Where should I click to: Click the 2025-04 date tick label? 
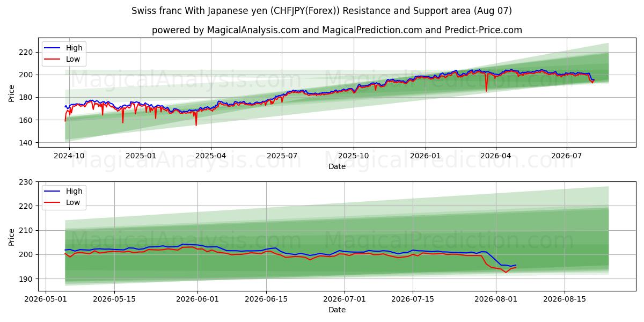pyautogui.click(x=211, y=156)
